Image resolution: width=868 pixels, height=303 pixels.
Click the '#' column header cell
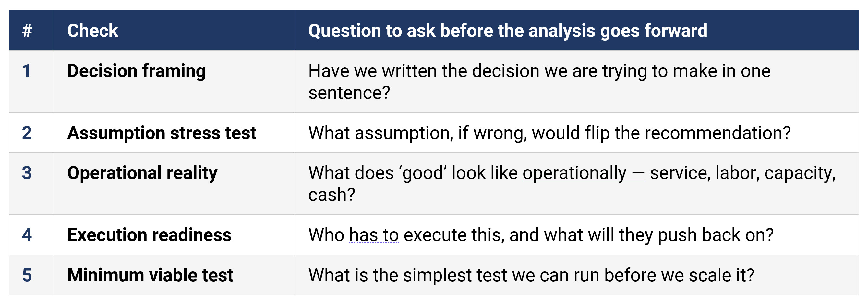[27, 31]
